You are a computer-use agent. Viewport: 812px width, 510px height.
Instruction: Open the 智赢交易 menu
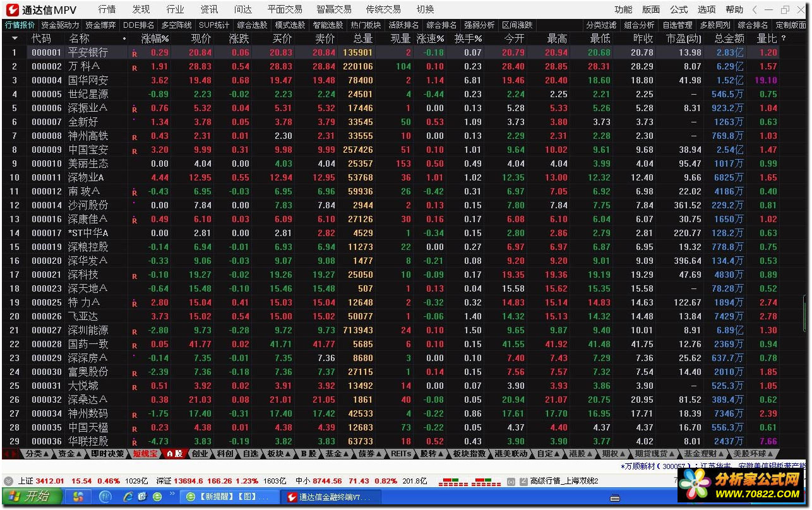(x=334, y=9)
